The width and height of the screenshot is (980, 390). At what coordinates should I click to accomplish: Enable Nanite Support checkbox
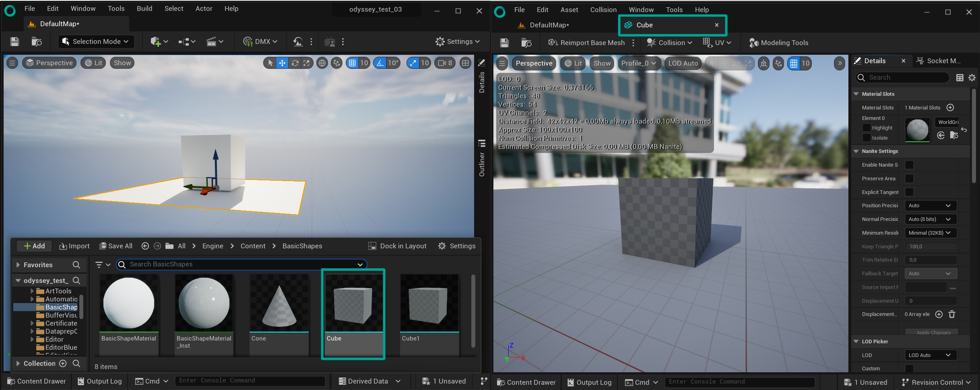(x=909, y=165)
